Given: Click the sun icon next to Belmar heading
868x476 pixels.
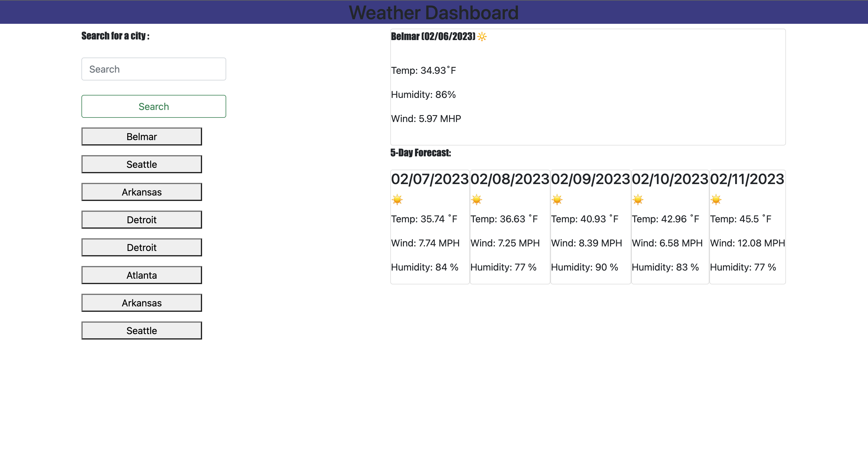Looking at the screenshot, I should [x=482, y=37].
